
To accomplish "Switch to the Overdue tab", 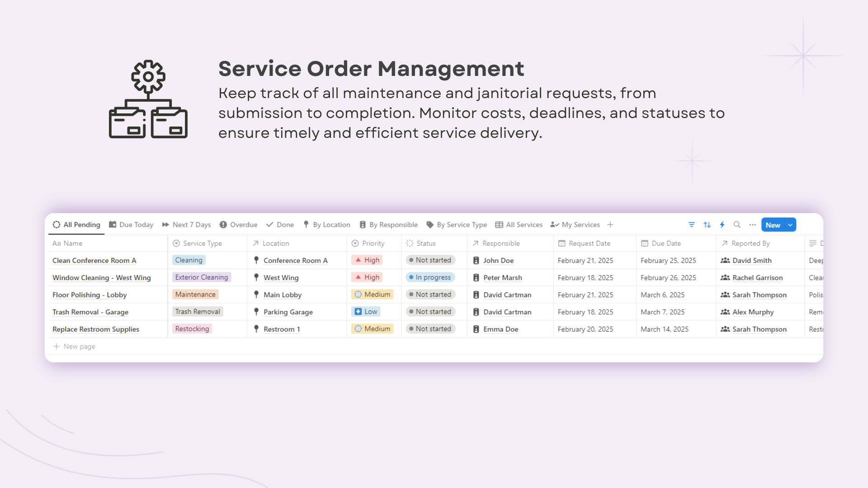I will 238,225.
